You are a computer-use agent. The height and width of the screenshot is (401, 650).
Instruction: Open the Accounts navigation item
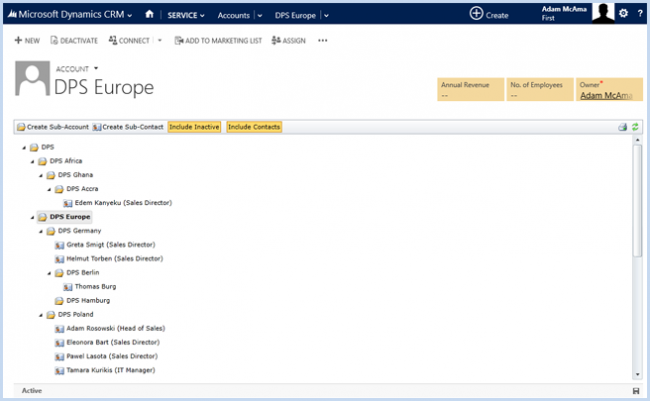234,15
